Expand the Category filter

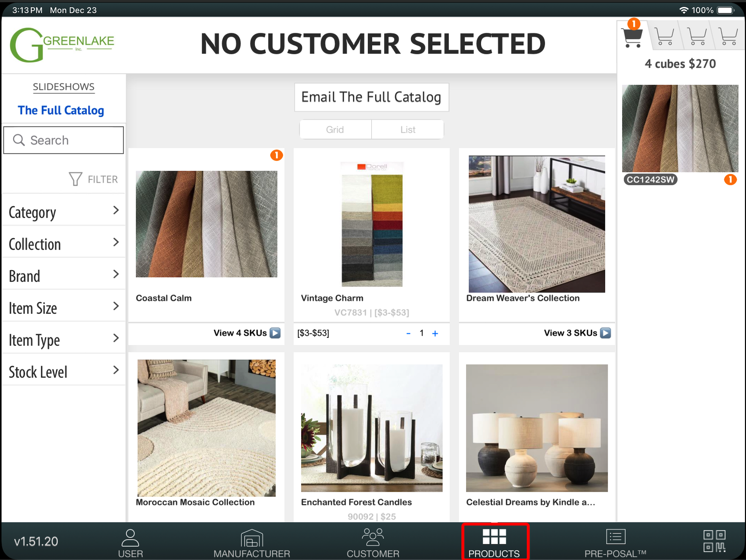coord(64,212)
